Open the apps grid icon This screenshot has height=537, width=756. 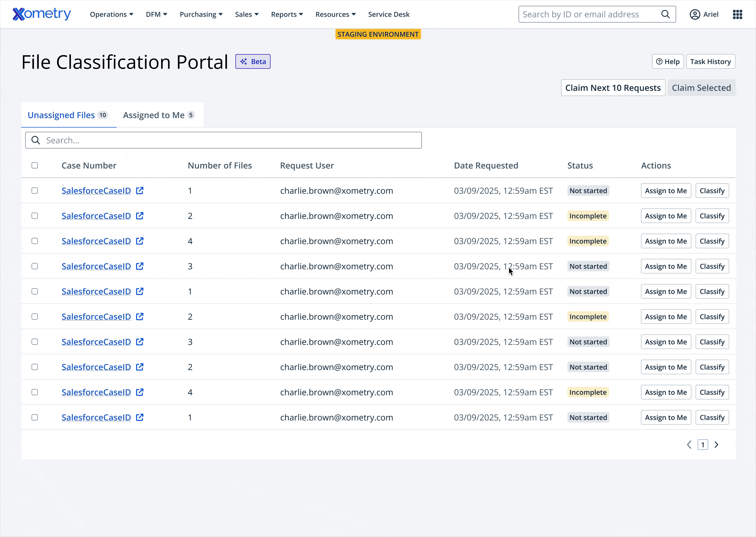[x=737, y=14]
